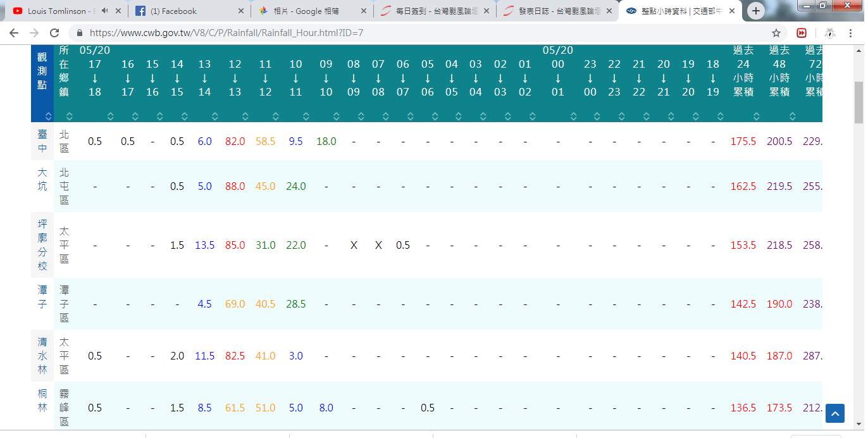Close the 每日簽到 forum tab
Viewport: 868px width, 438px height.
487,11
